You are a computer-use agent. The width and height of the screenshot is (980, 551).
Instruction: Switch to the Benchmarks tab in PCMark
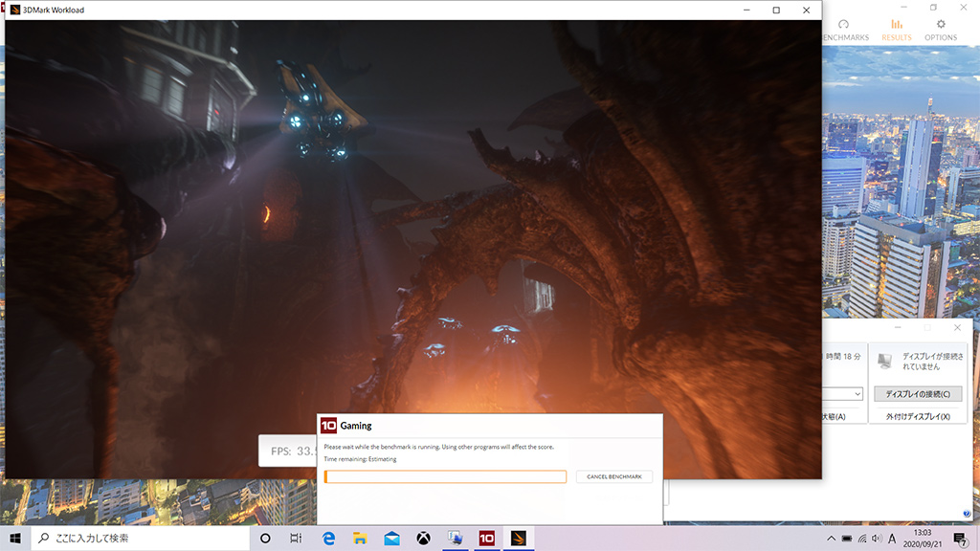click(846, 30)
